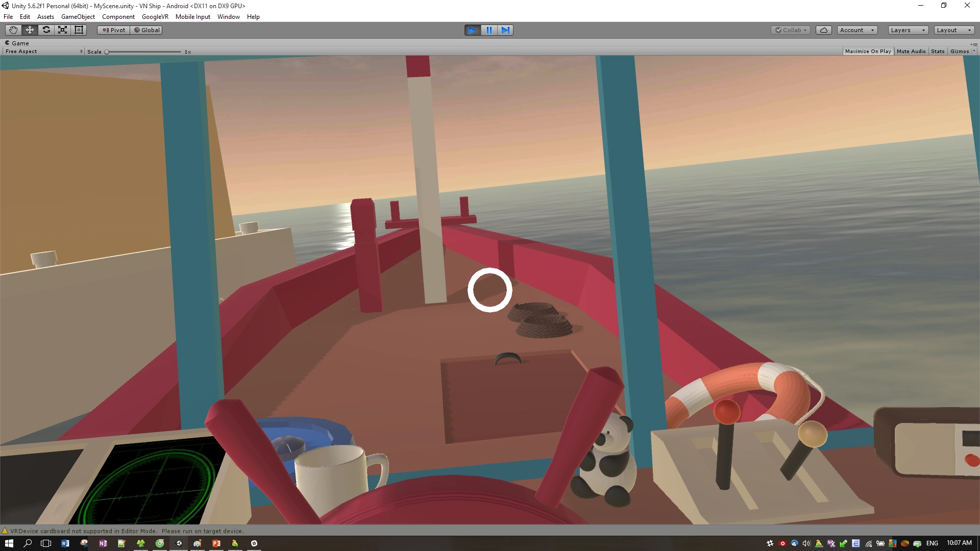This screenshot has width=980, height=551.
Task: Pause the running game
Action: point(489,30)
